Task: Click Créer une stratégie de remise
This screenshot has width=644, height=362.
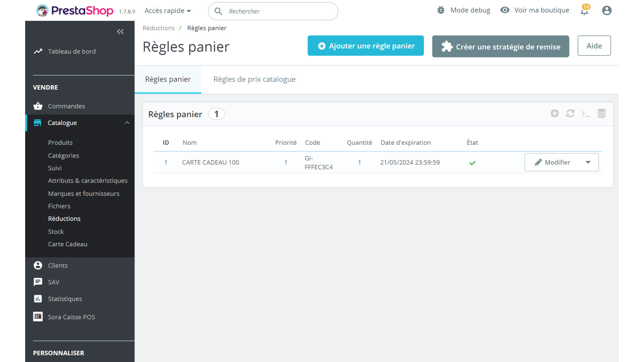Action: 500,47
